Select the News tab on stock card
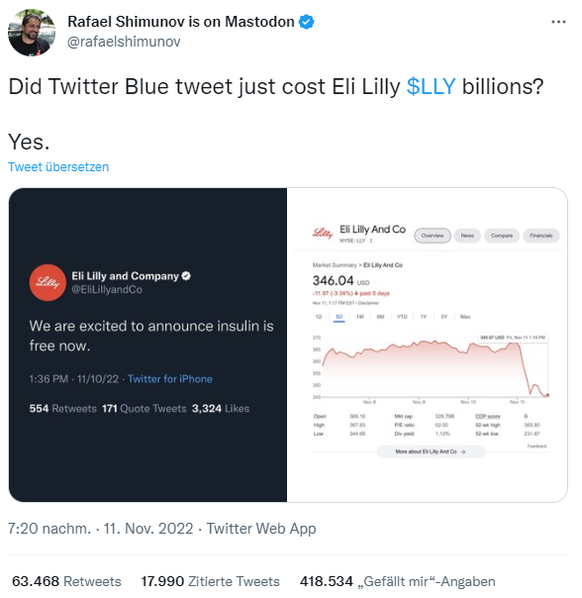The image size is (582, 598). click(467, 235)
